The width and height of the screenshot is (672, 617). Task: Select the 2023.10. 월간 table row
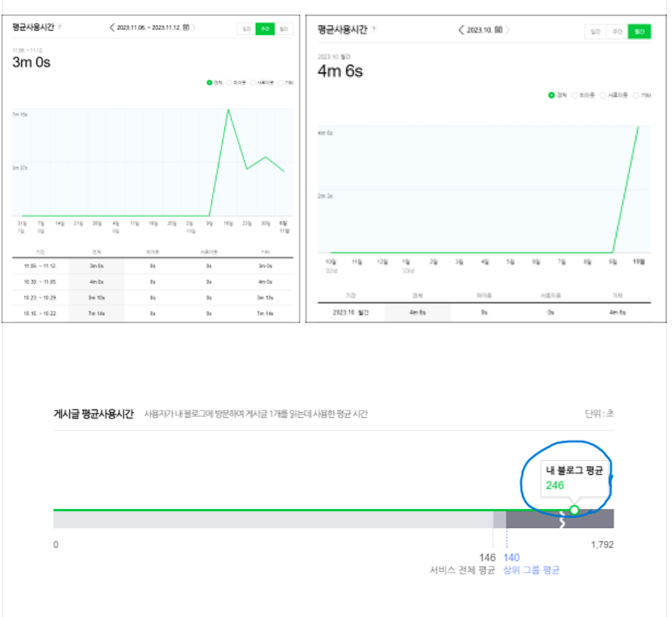484,313
